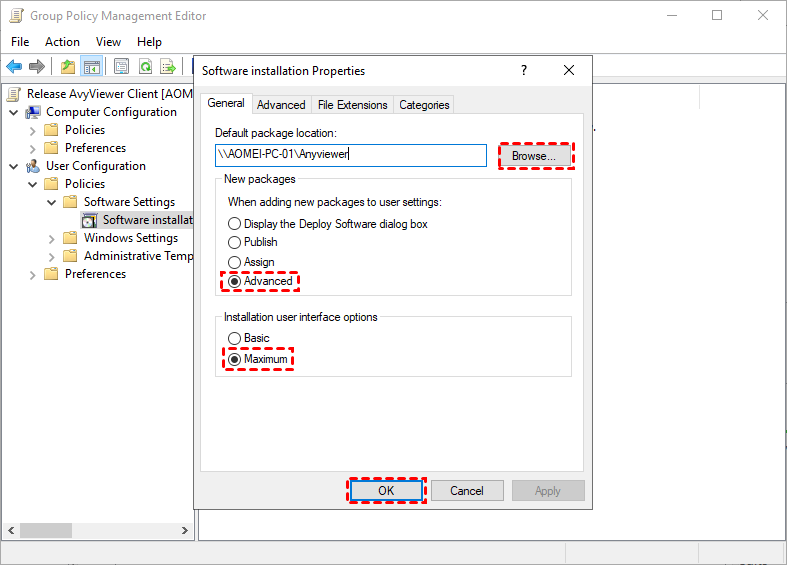
Task: Click the blue Back arrow in toolbar
Action: click(x=14, y=66)
